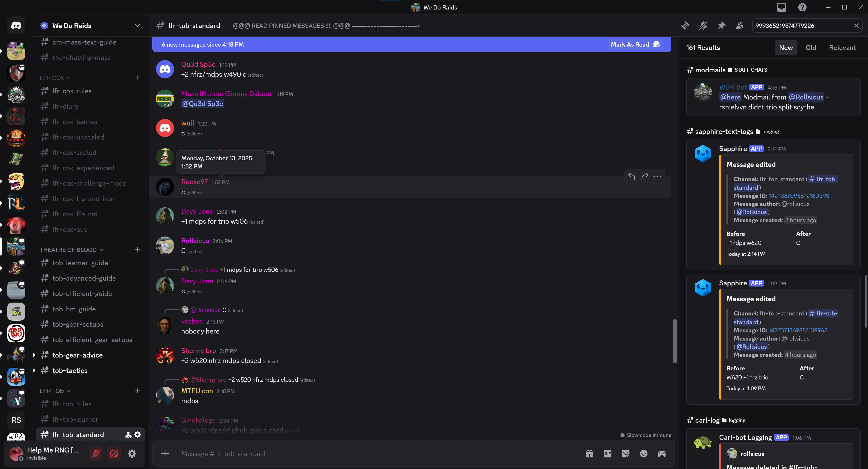Open We Do Raids server dropdown
Screen dimensions: 868x469
point(137,26)
